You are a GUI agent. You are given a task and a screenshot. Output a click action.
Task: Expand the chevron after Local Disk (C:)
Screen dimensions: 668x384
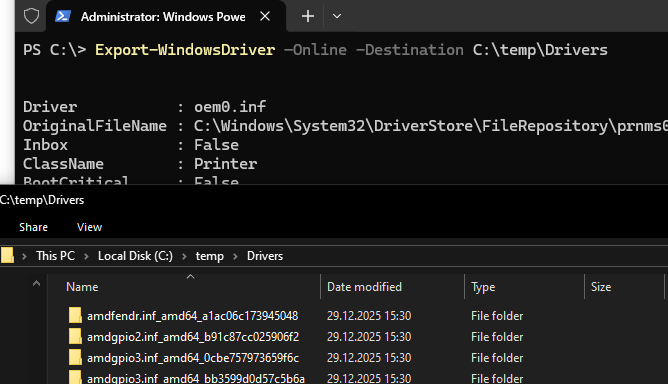pos(184,256)
